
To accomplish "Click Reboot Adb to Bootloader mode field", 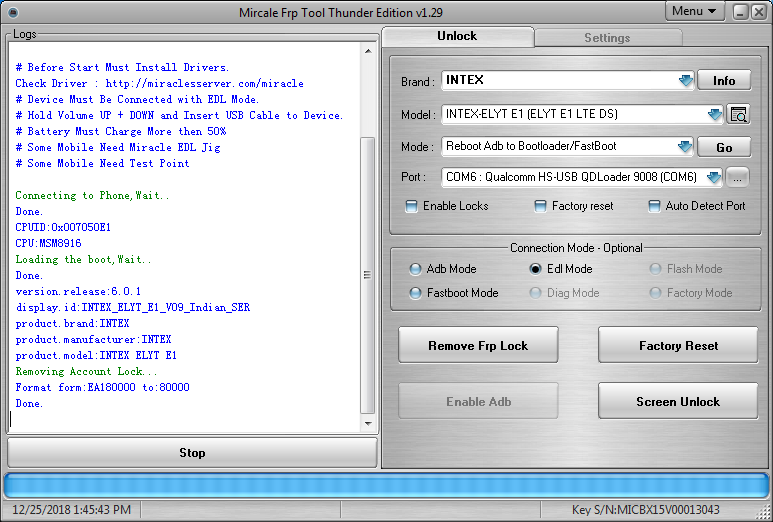I will [x=567, y=146].
